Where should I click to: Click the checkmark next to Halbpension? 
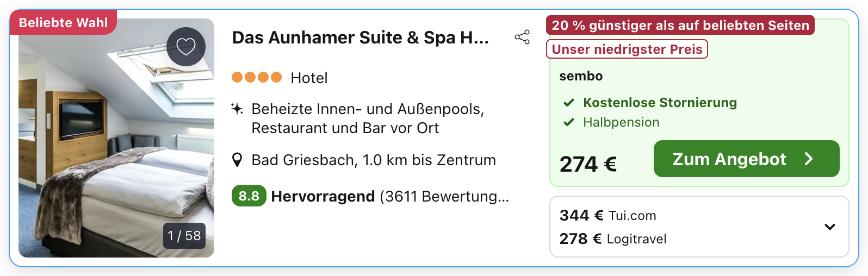[569, 122]
